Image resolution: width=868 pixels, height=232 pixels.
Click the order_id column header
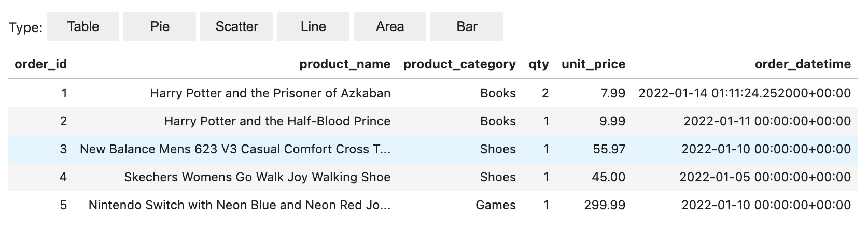click(x=41, y=64)
